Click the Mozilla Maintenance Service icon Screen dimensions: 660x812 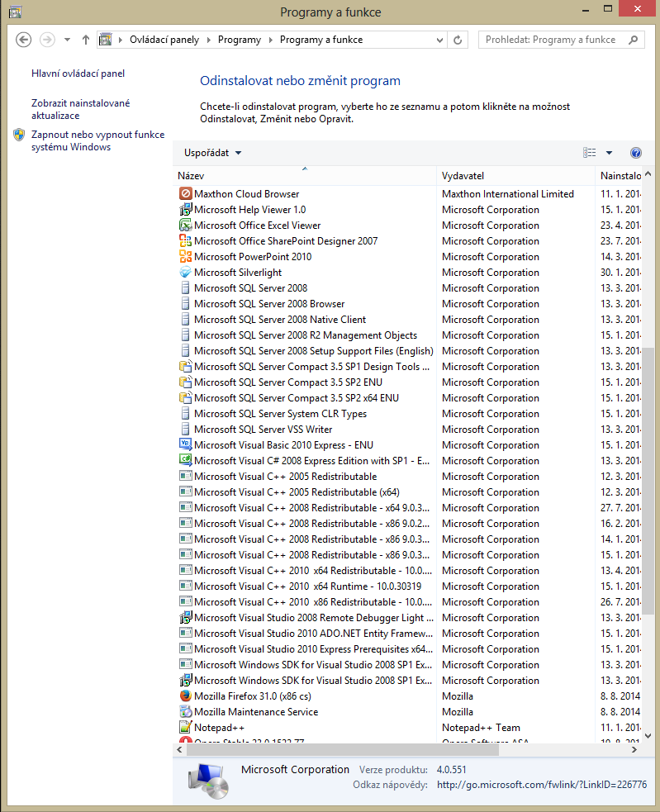point(185,711)
